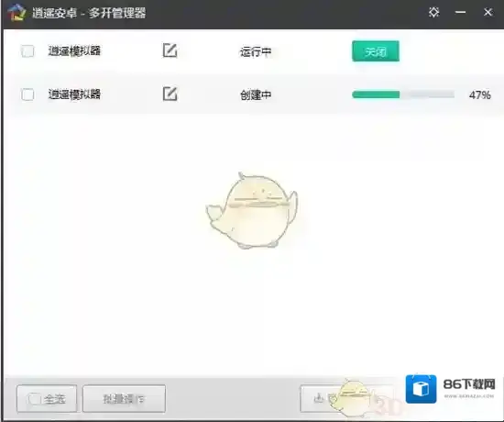
Task: Rename the running emulator via its edit icon
Action: tap(170, 50)
